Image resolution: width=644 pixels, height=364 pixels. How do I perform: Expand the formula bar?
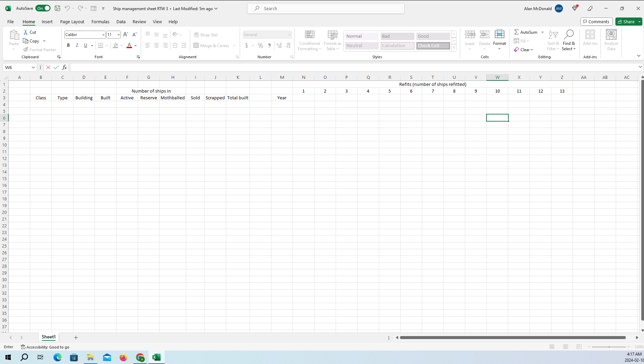click(640, 67)
